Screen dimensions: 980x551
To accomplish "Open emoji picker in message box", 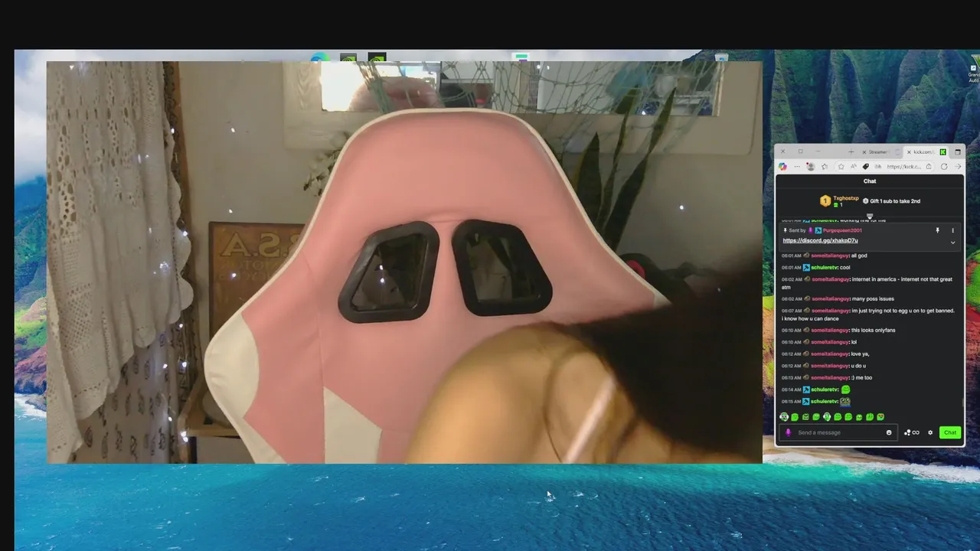I will (889, 432).
